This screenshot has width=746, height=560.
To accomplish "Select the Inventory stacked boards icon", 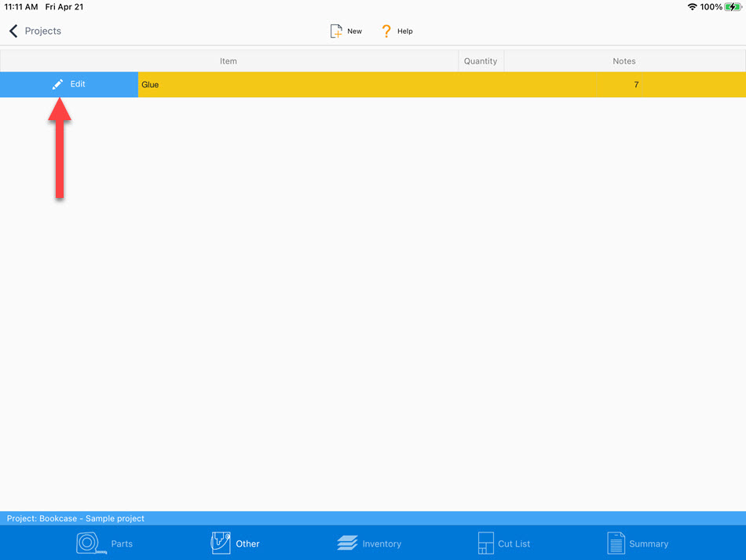I will click(x=347, y=544).
